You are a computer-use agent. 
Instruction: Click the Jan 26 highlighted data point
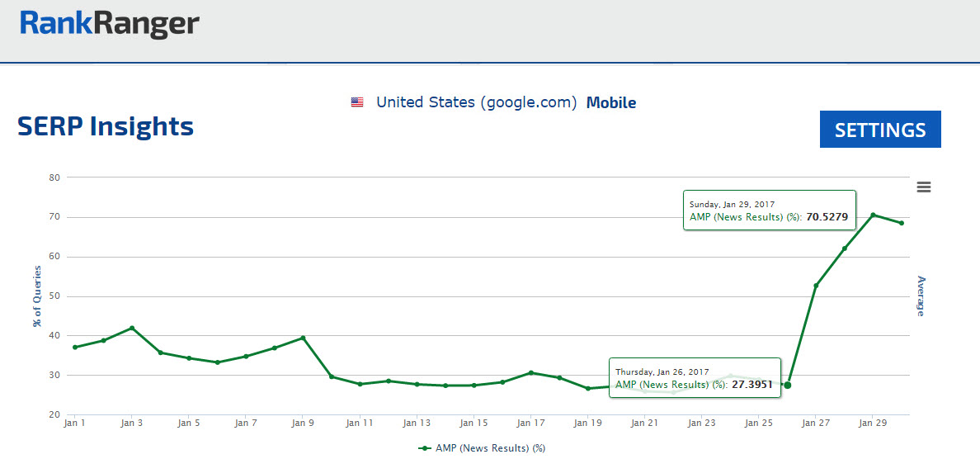tap(788, 385)
